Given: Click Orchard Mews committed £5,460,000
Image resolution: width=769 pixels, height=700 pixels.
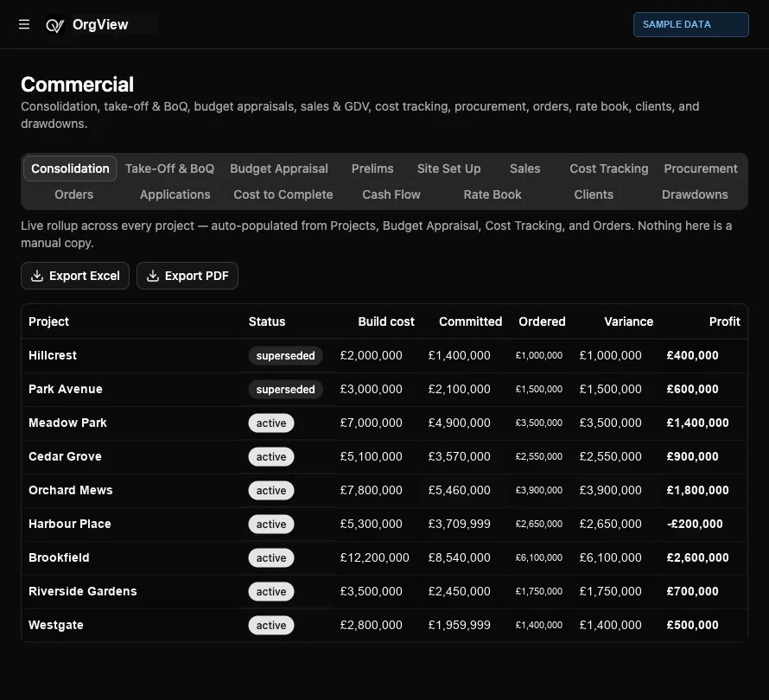Looking at the screenshot, I should pos(459,491).
